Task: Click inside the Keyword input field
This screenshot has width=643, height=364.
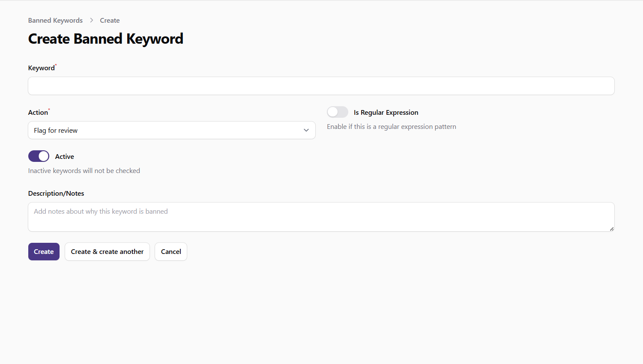Action: tap(321, 86)
